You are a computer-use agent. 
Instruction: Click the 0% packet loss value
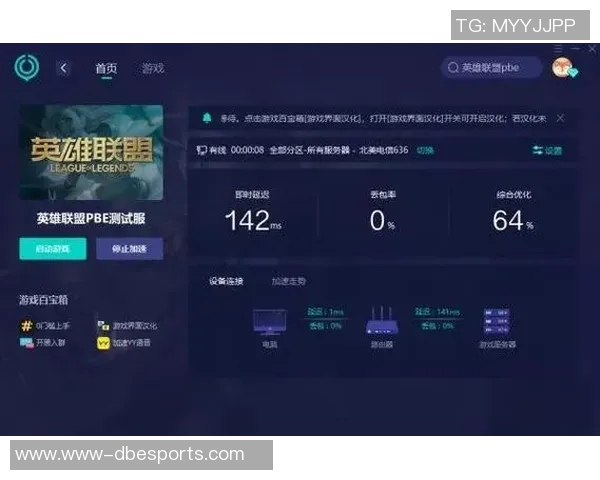pyautogui.click(x=382, y=221)
